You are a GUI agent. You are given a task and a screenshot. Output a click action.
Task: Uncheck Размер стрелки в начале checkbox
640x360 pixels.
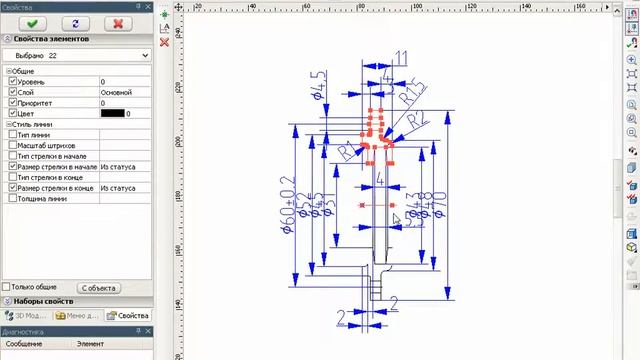pyautogui.click(x=13, y=167)
